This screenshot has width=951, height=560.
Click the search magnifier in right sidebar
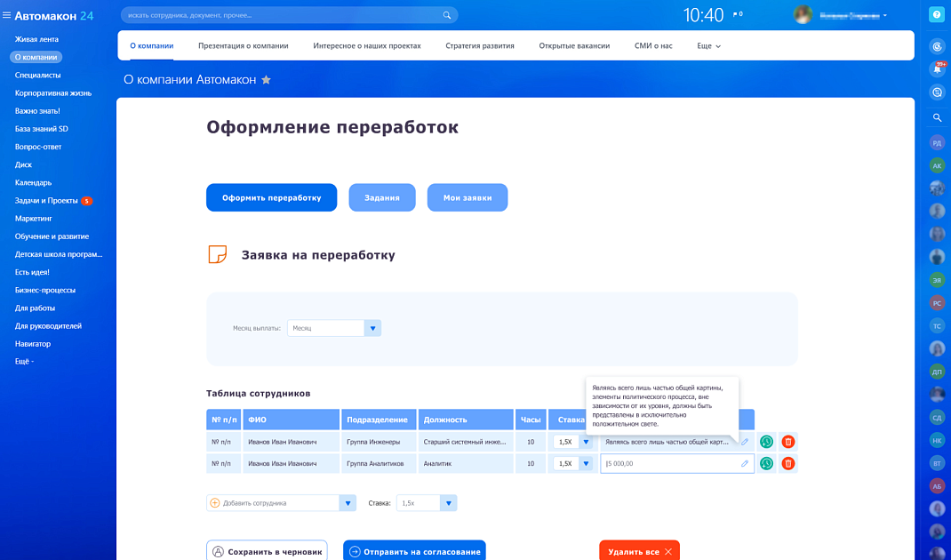[937, 117]
